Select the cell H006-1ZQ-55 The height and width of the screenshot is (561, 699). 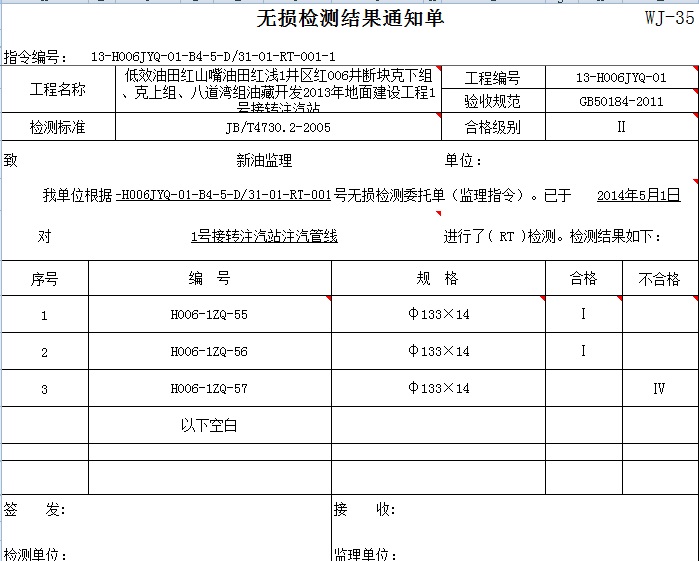(210, 315)
